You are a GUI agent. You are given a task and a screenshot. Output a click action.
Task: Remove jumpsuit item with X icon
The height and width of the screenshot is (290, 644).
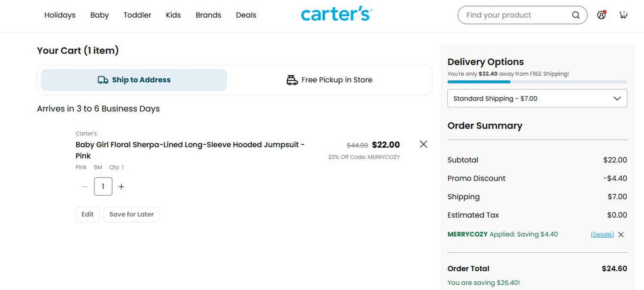tap(423, 144)
